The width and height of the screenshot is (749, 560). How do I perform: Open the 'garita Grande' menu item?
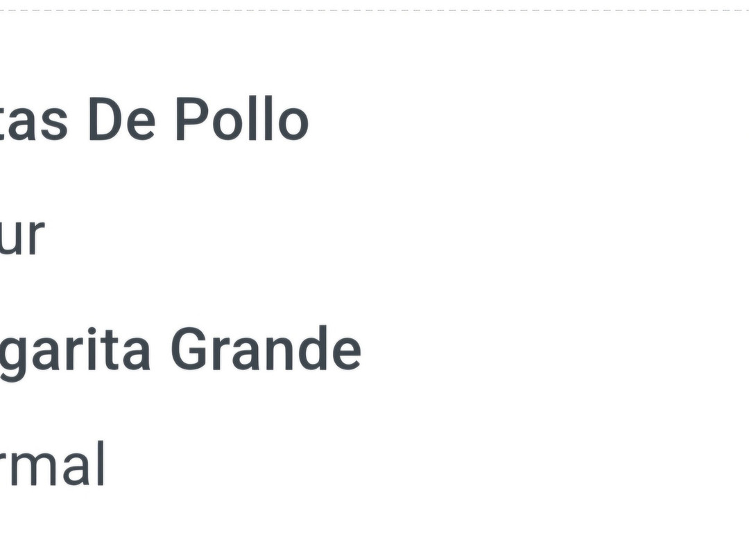point(180,349)
